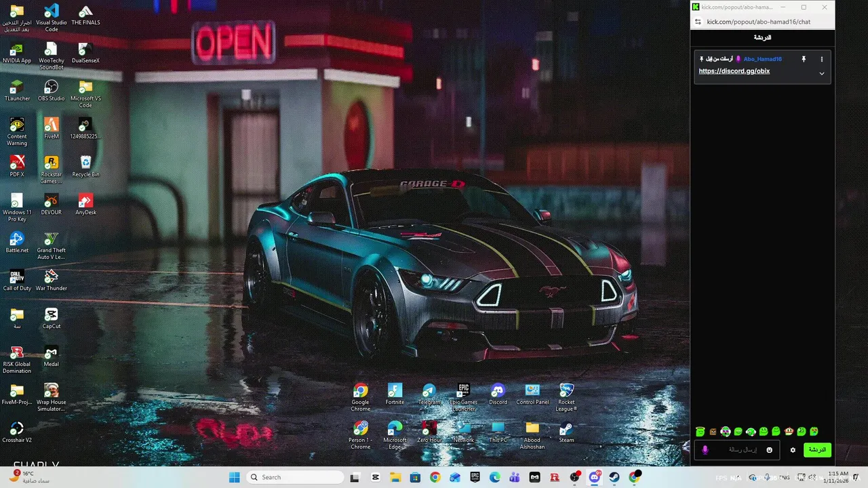Screen dimensions: 868x488
Task: Open the NVIDIA App desktop icon
Action: (17, 53)
